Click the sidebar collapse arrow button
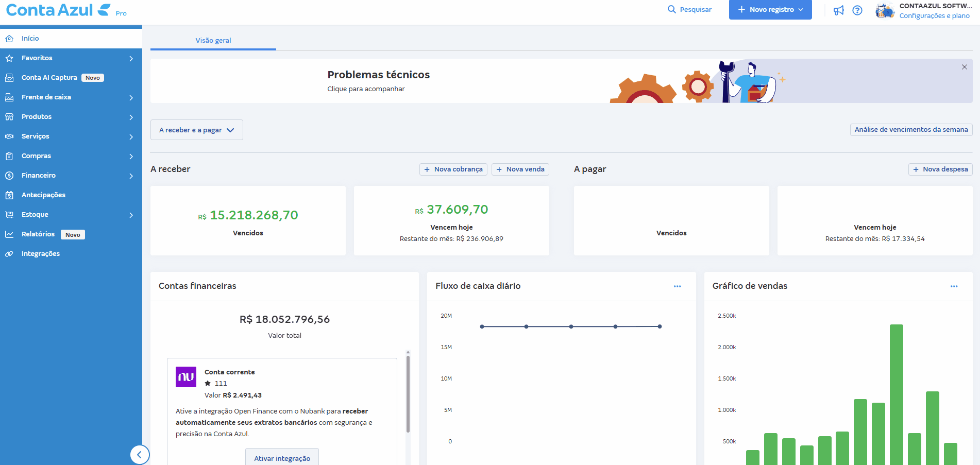The image size is (980, 465). pos(139,455)
